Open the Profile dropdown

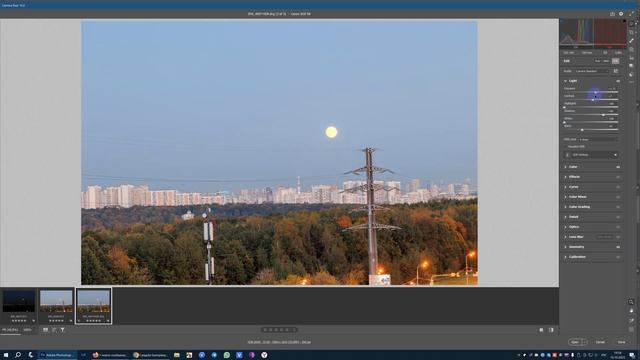pyautogui.click(x=592, y=71)
